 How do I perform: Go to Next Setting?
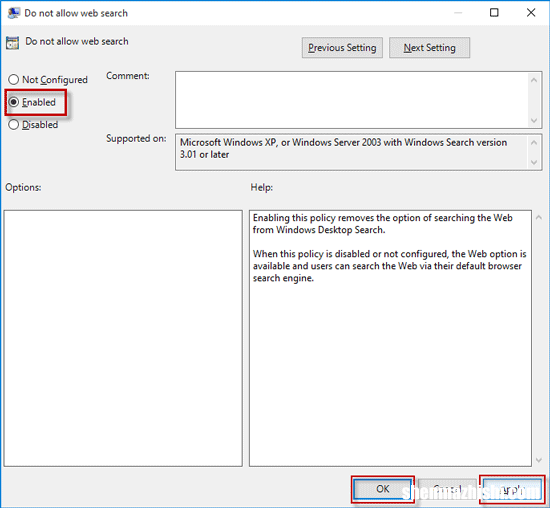[x=429, y=48]
